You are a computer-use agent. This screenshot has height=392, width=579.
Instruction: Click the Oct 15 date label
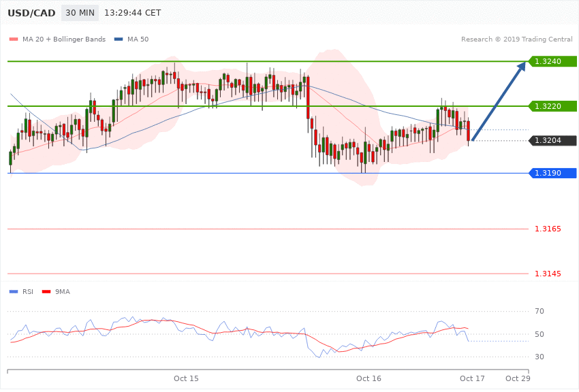pyautogui.click(x=186, y=378)
